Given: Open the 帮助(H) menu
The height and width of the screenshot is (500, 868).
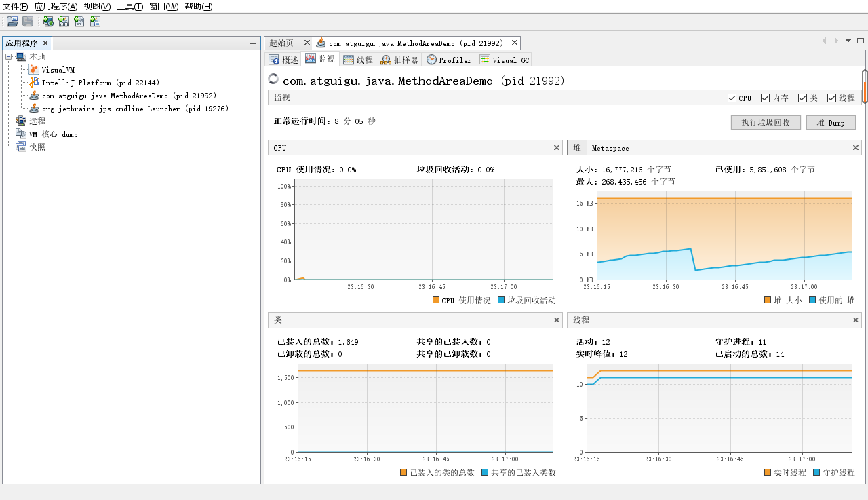Looking at the screenshot, I should coord(198,6).
